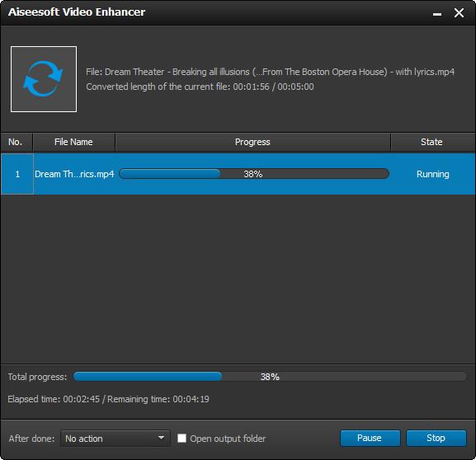This screenshot has width=476, height=460.
Task: Open the After done dropdown
Action: pyautogui.click(x=115, y=438)
